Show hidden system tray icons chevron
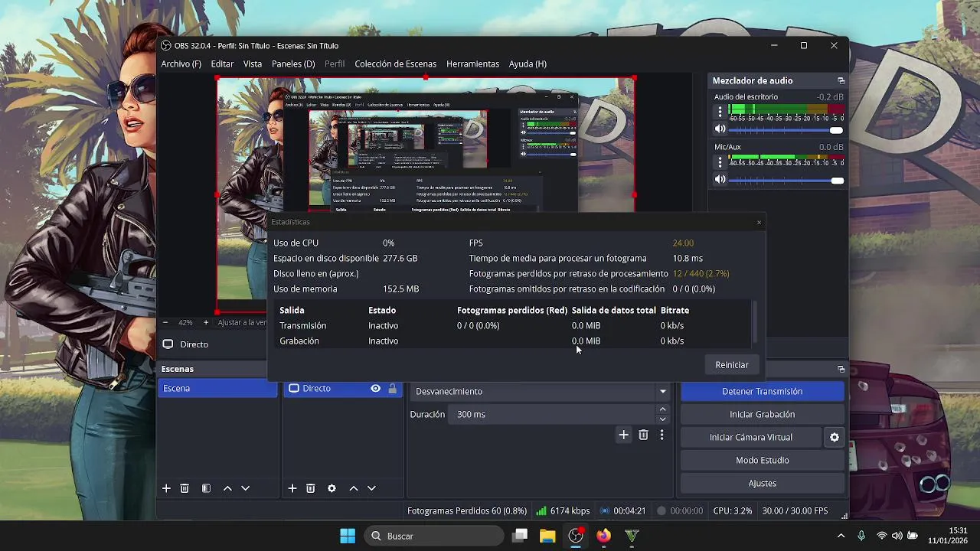The image size is (980, 551). 841,536
